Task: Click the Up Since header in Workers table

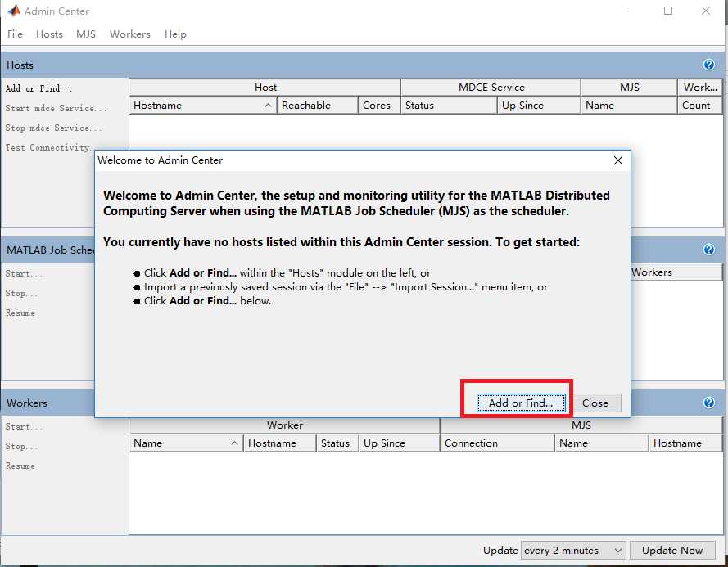Action: (x=400, y=443)
